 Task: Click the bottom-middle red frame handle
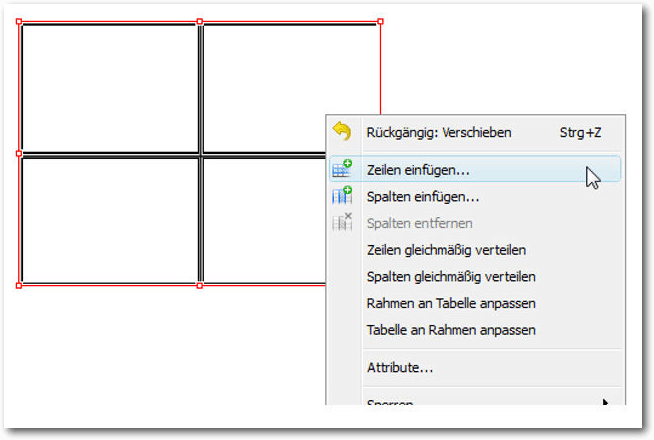click(200, 285)
